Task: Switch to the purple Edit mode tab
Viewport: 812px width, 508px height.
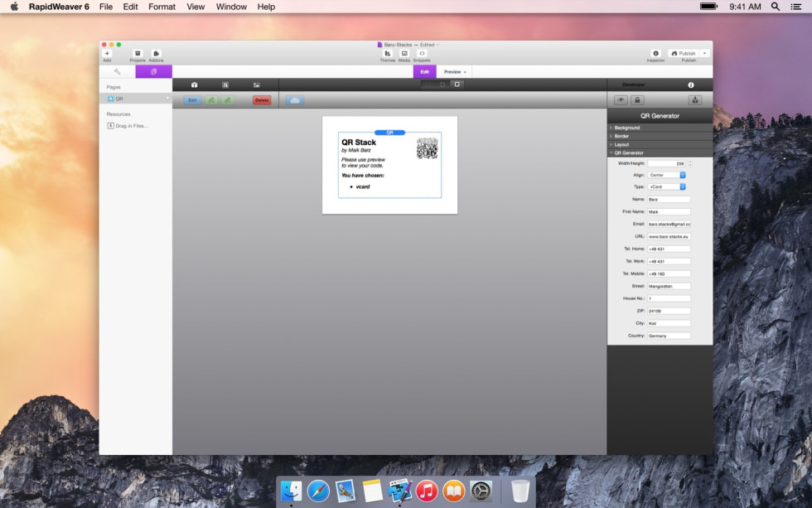Action: (424, 71)
